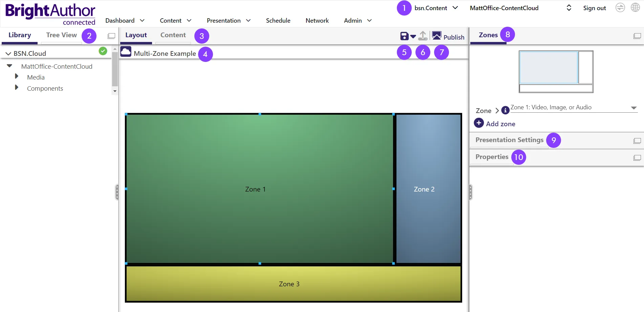Select the Components tree item
644x312 pixels.
point(45,88)
